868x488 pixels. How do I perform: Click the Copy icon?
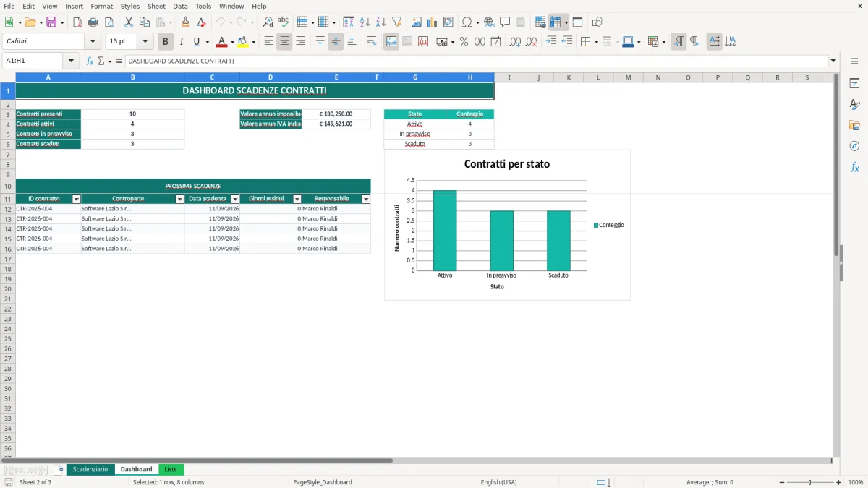(x=145, y=22)
